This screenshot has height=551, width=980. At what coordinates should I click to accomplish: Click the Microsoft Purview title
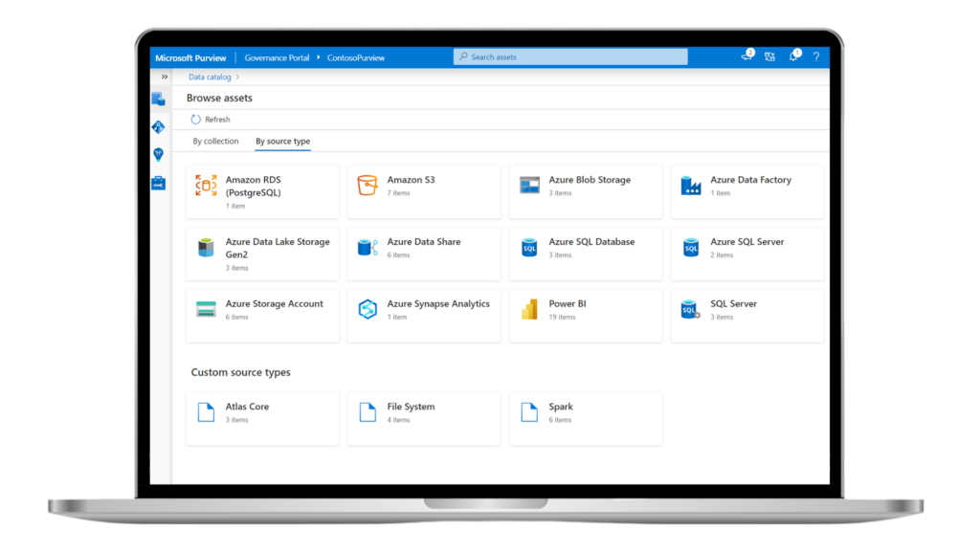coord(190,57)
